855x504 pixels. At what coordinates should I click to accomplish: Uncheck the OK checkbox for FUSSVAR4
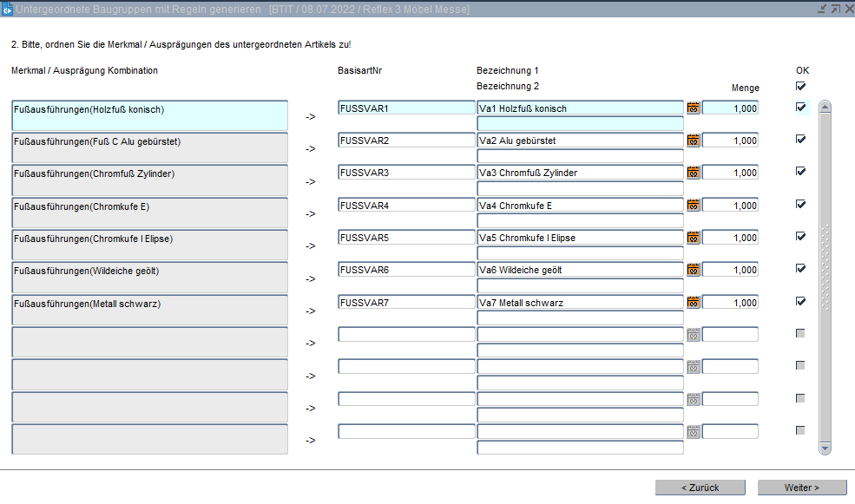click(x=800, y=205)
